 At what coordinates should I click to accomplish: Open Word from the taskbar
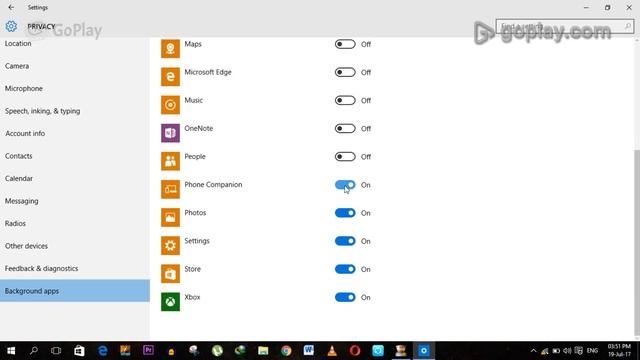point(309,351)
